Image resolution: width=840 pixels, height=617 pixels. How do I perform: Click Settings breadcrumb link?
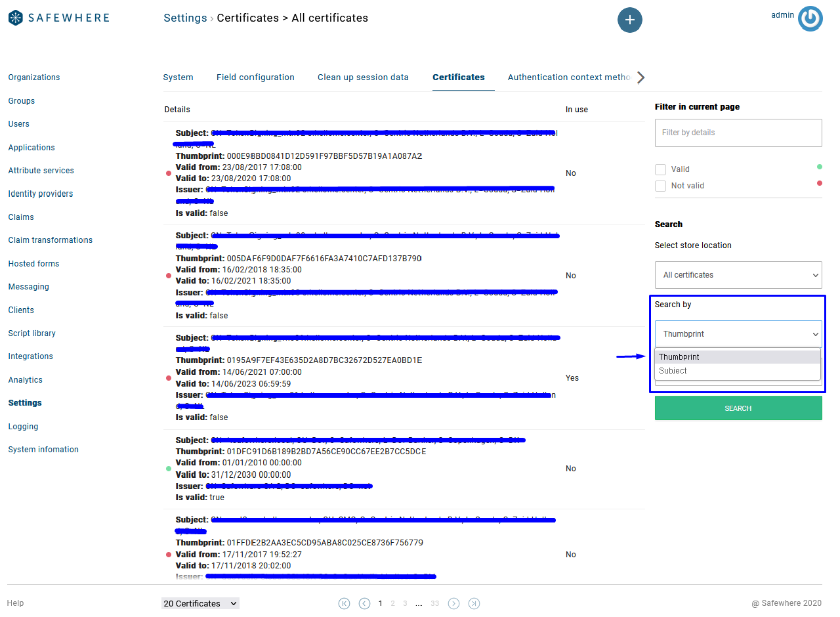(185, 18)
